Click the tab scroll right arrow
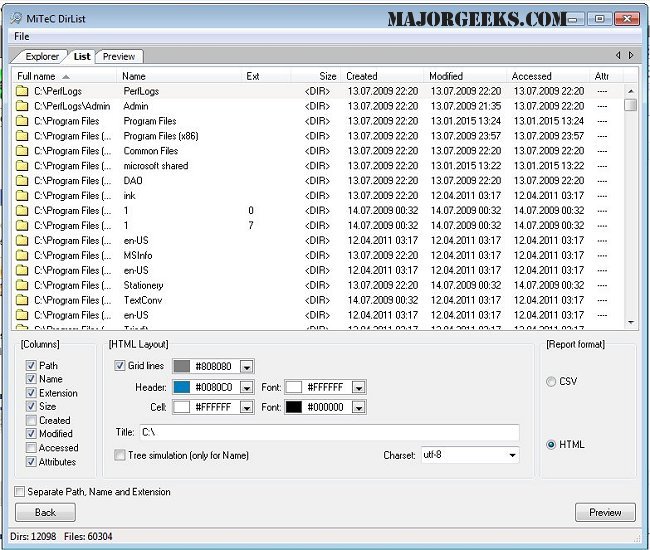This screenshot has width=650, height=550. [631, 55]
